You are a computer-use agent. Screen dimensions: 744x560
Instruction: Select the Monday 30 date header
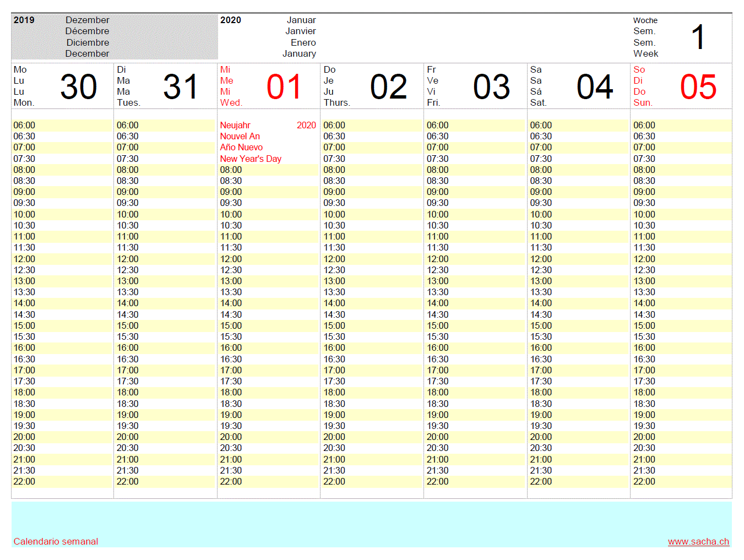tap(62, 86)
